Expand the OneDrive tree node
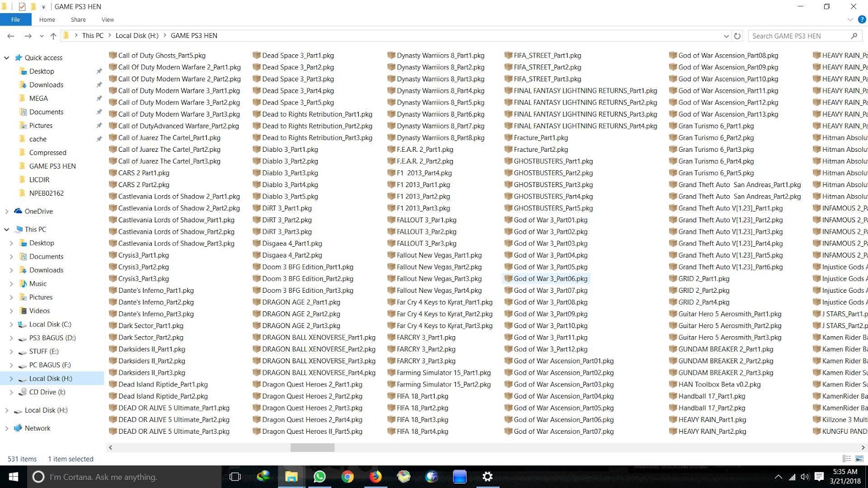 coord(7,211)
